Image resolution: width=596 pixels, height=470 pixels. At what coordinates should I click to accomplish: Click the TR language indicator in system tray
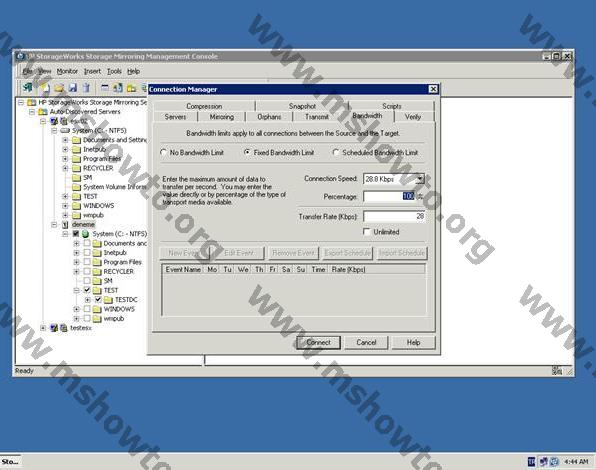531,462
